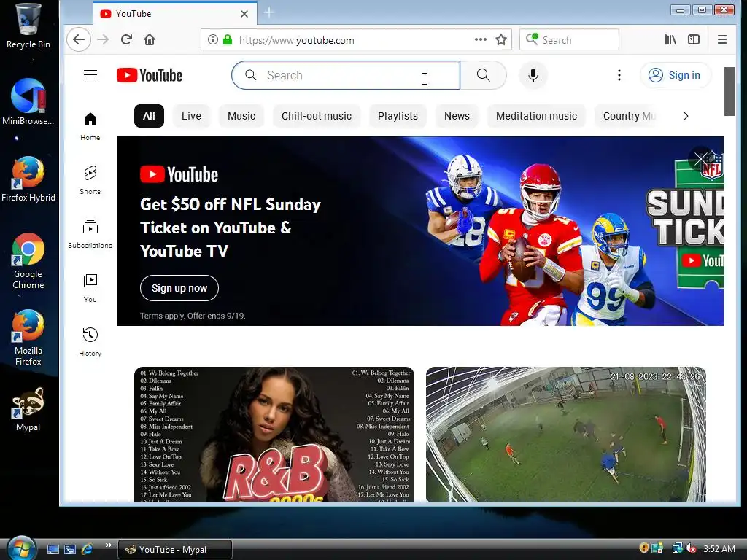
Task: Click the taskbar clock 3:52 AM
Action: click(719, 548)
